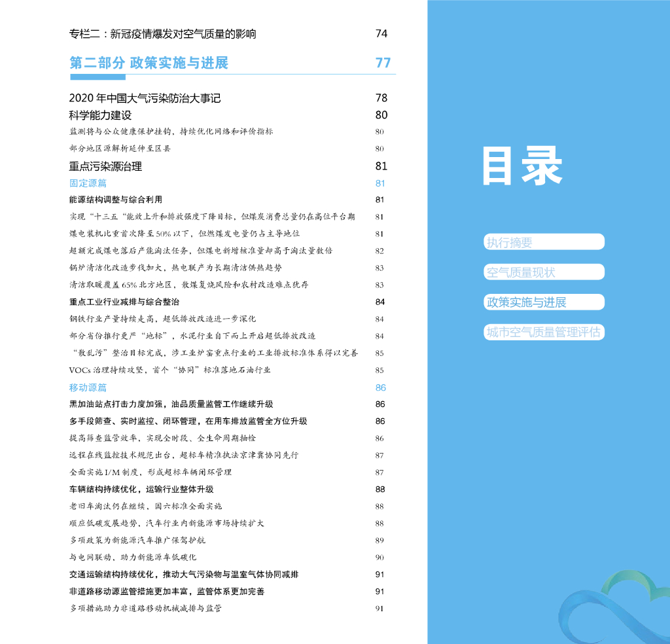Open 超额完成煤电落后产能淘汰任务 entry
The height and width of the screenshot is (644, 670).
point(201,251)
